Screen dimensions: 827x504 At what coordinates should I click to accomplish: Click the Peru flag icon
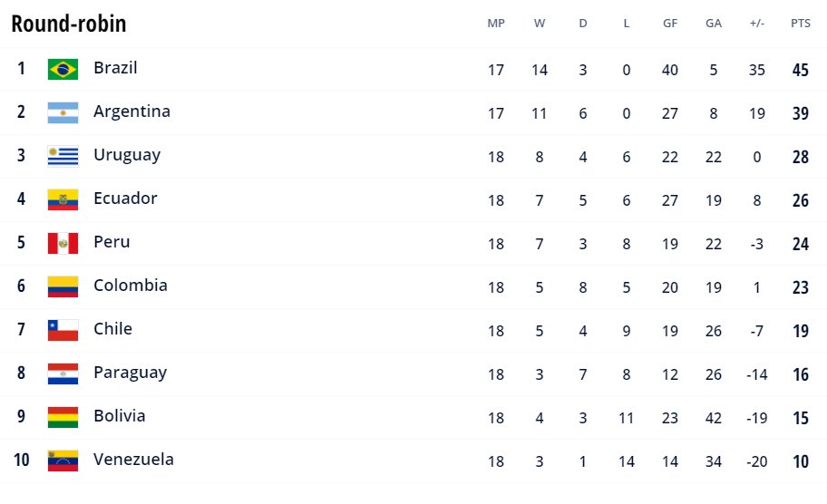coord(63,243)
